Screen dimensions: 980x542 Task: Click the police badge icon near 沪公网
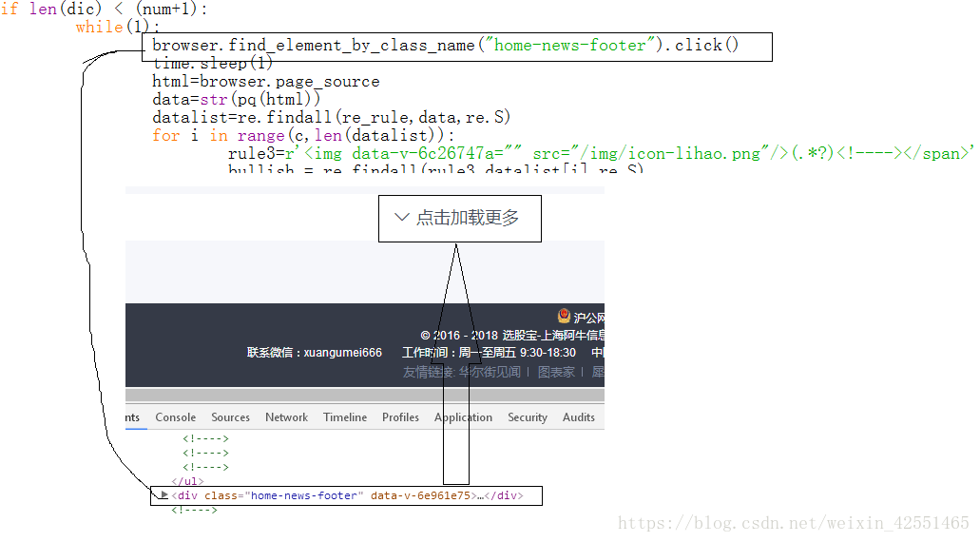pos(564,316)
